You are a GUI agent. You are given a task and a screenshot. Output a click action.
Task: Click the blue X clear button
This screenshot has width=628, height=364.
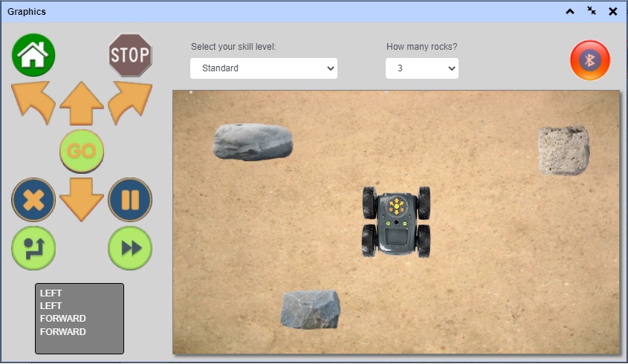(x=33, y=199)
